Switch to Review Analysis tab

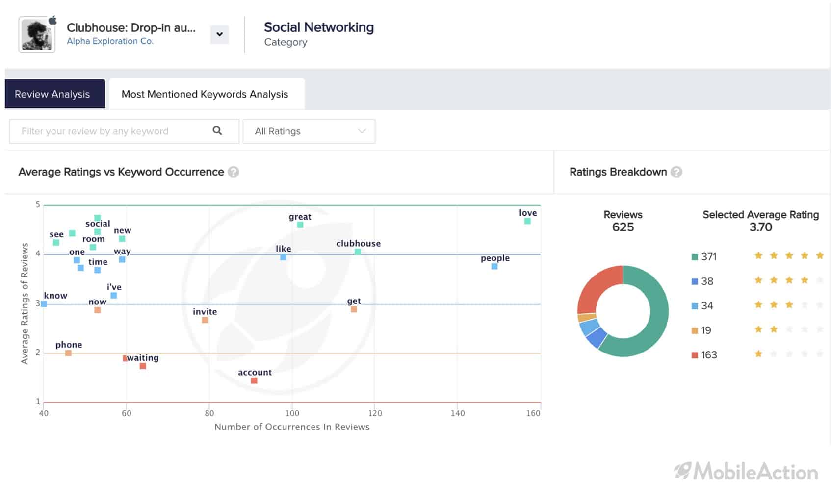tap(55, 94)
